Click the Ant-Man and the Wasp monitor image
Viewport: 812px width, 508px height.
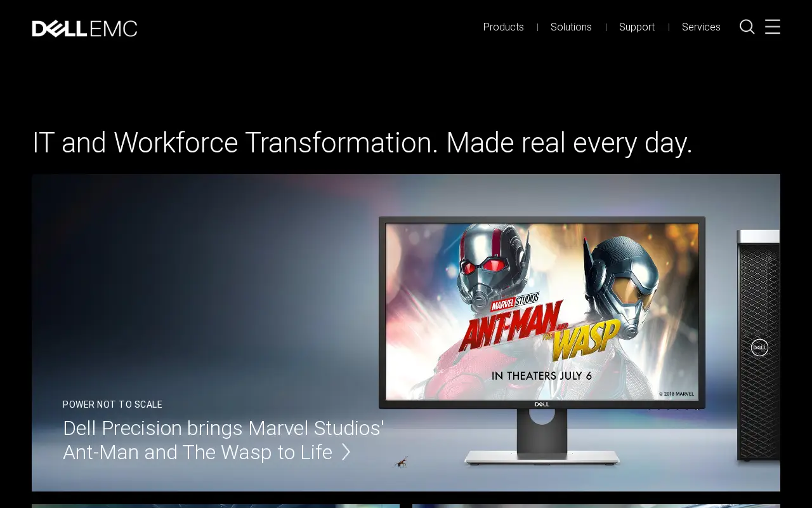click(x=542, y=340)
